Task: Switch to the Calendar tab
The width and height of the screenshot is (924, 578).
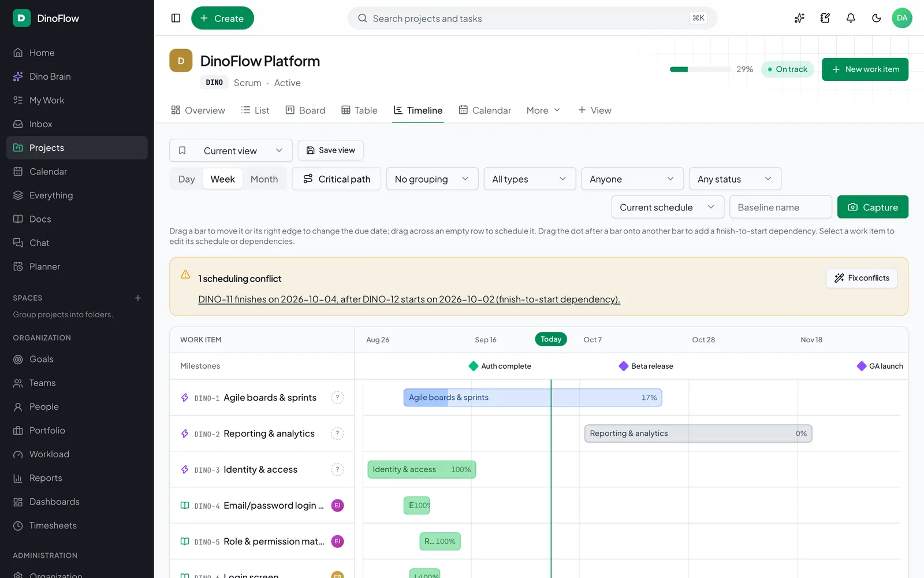Action: click(485, 110)
